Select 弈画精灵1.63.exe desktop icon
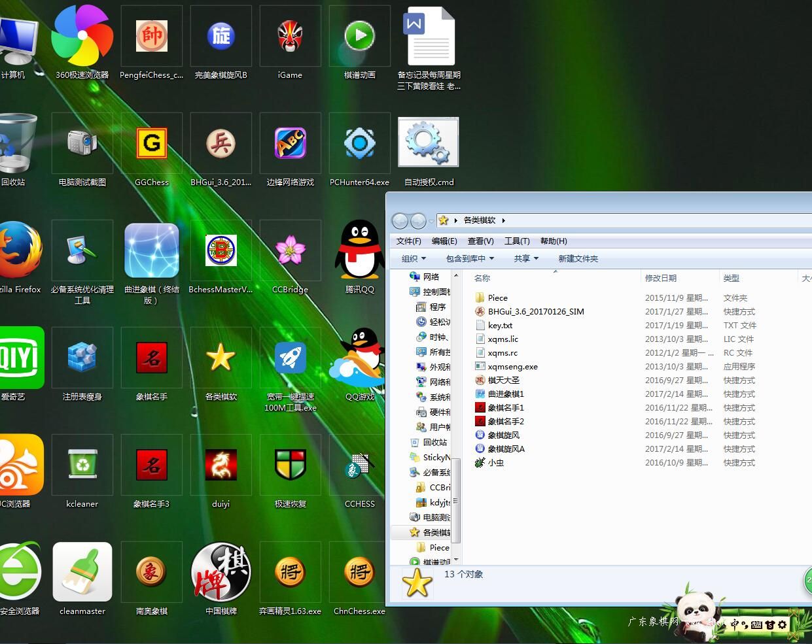 click(x=291, y=579)
